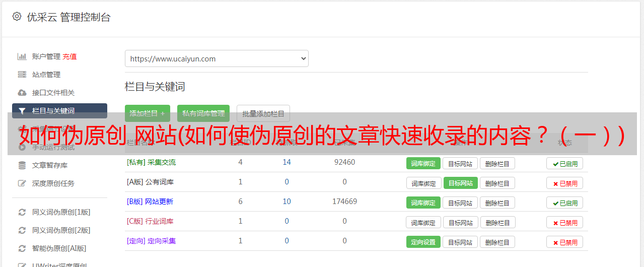Click 词库绑定 in the 公有词库 row
Image resolution: width=644 pixels, height=267 pixels.
coord(423,183)
